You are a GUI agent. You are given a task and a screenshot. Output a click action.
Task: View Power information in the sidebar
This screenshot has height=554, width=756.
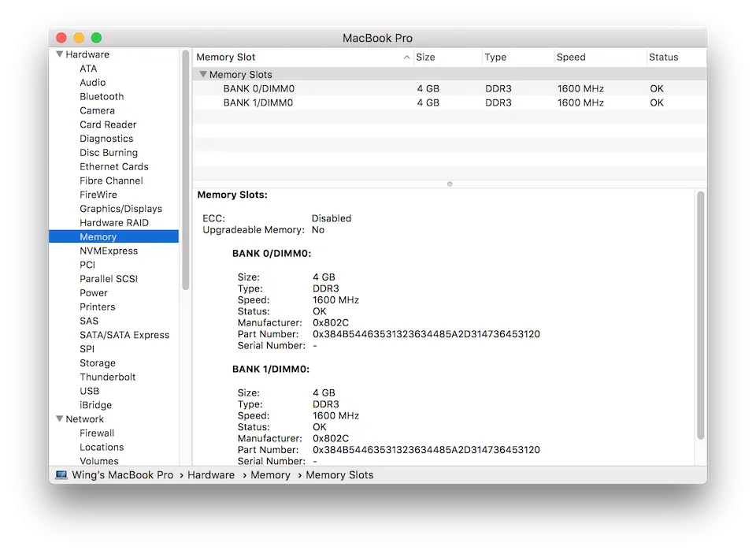(x=93, y=292)
